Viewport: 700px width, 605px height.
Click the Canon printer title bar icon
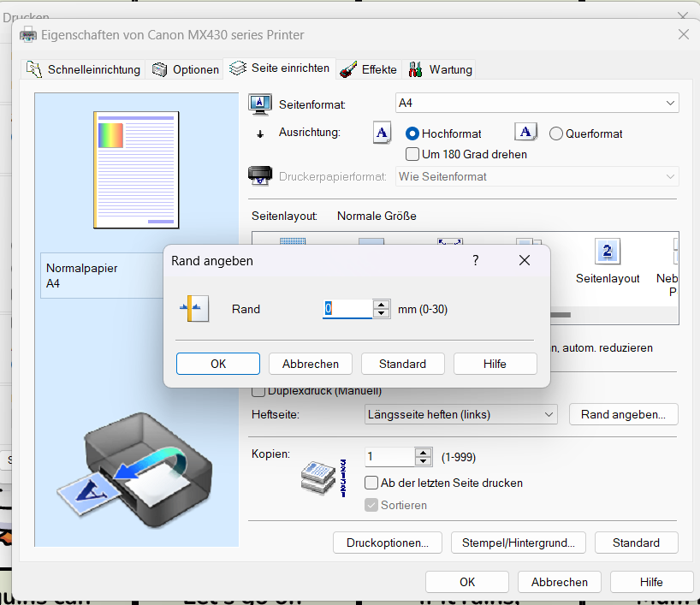click(28, 35)
